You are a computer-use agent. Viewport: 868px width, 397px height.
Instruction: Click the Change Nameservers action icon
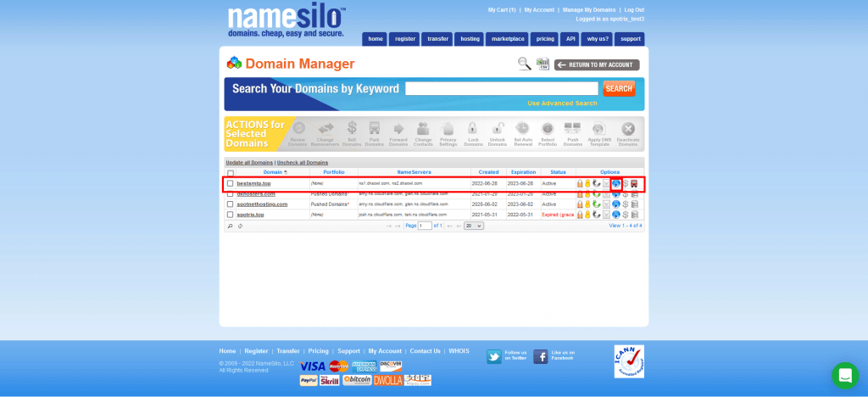pyautogui.click(x=325, y=128)
